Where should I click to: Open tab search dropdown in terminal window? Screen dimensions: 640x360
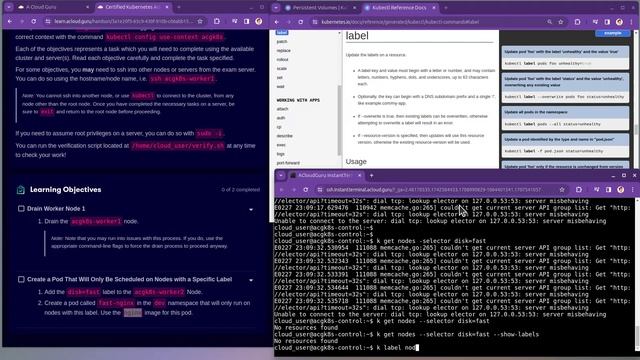(281, 175)
